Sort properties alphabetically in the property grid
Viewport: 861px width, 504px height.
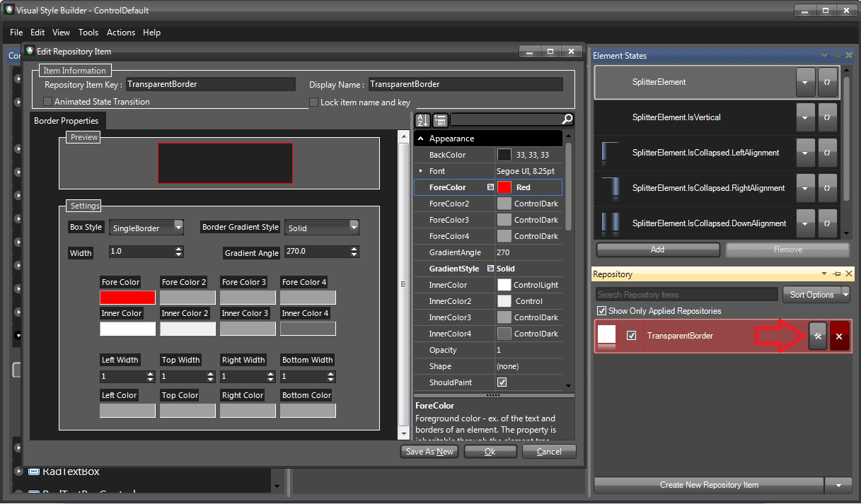click(x=422, y=120)
